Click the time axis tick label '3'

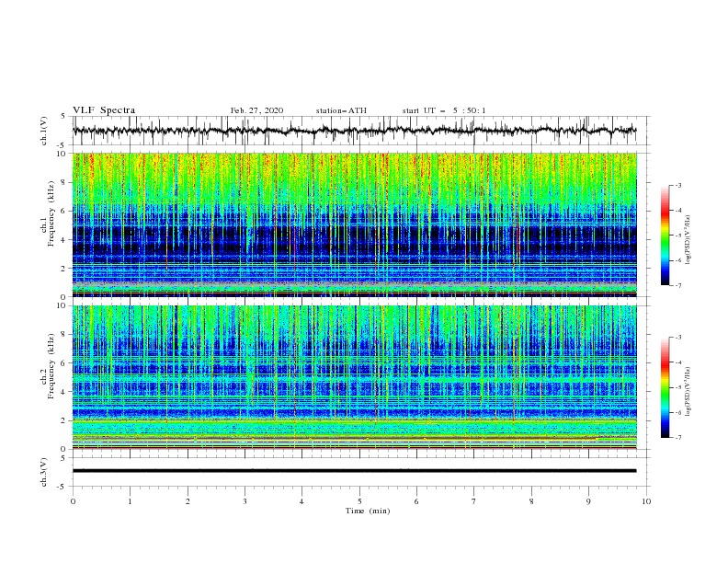coord(245,501)
